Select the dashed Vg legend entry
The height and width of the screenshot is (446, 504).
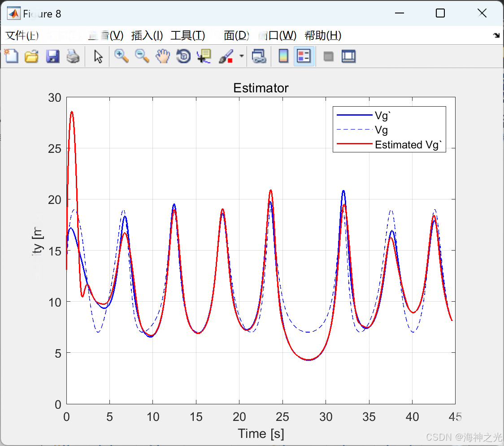click(x=362, y=130)
